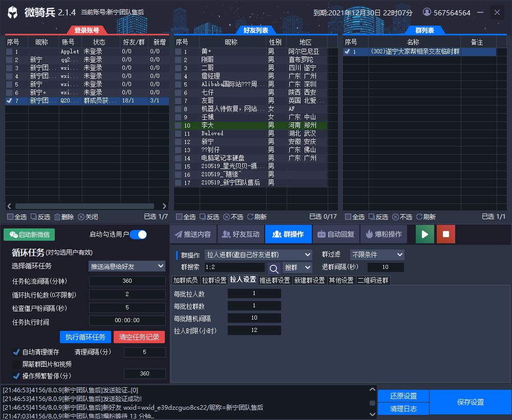Viewport: 512px width, 420px height.
Task: Click 拉人时限 input showing 12
Action: click(254, 330)
